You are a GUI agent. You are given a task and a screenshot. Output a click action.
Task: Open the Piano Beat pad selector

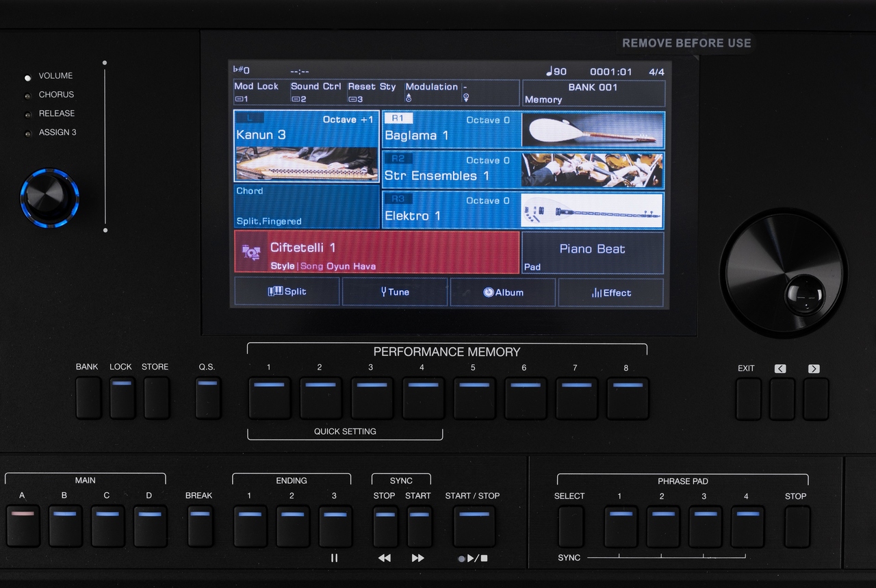(x=593, y=253)
